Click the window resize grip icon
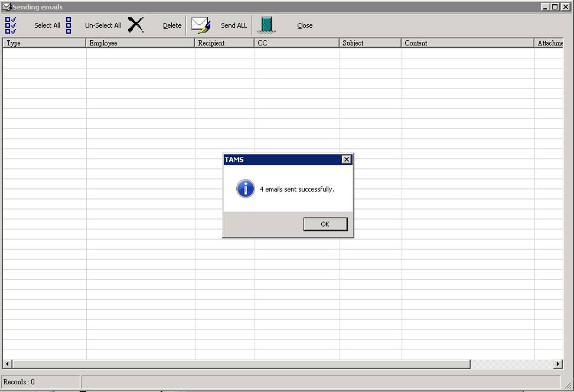 568,385
